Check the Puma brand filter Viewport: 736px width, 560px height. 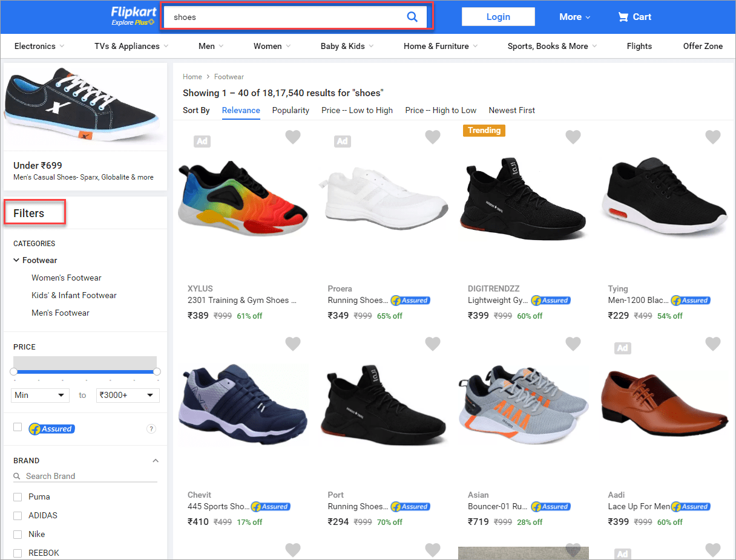point(18,497)
